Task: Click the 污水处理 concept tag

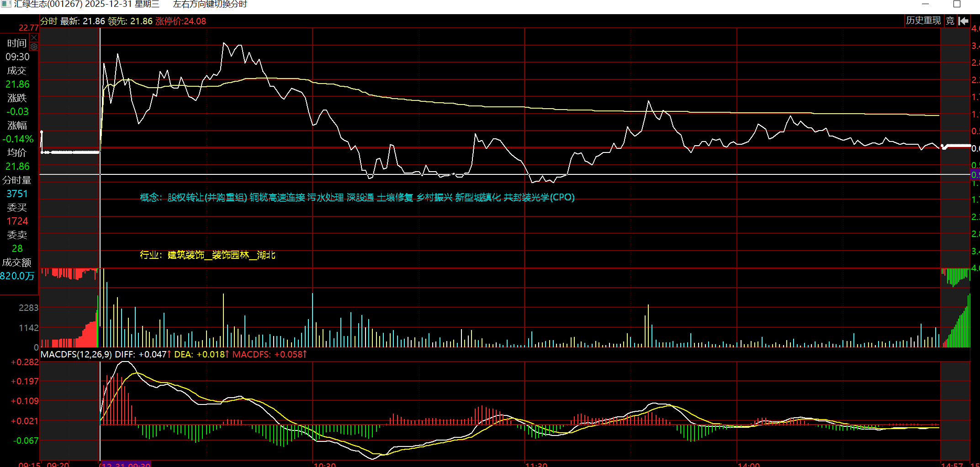Action: point(325,198)
